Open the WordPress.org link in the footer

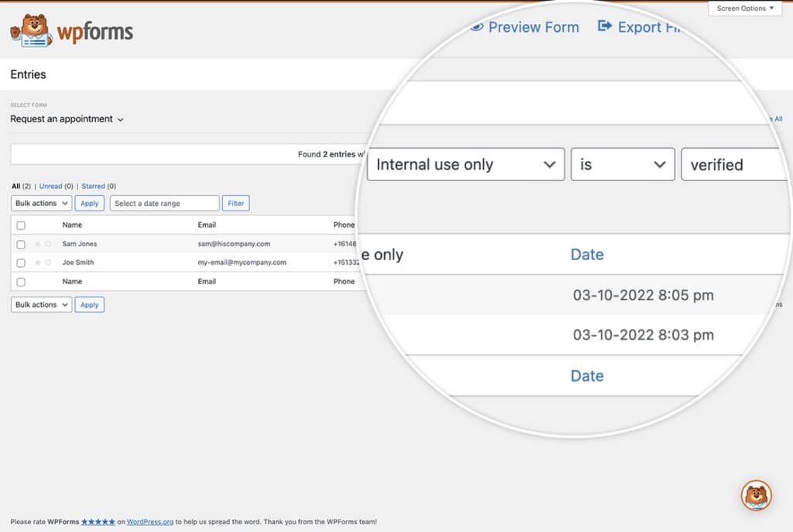click(x=149, y=522)
